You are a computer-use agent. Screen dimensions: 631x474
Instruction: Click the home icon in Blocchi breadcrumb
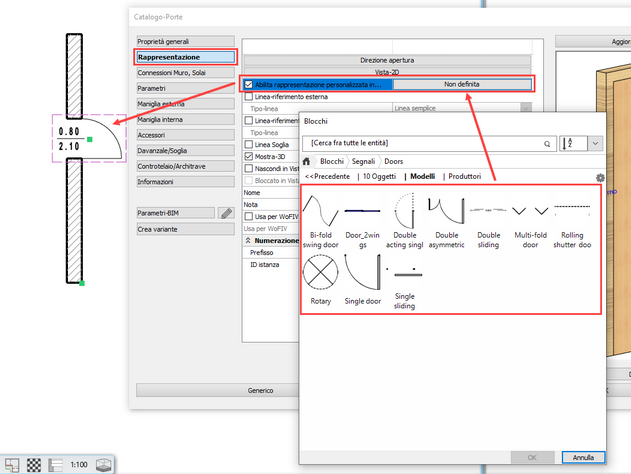tap(306, 161)
